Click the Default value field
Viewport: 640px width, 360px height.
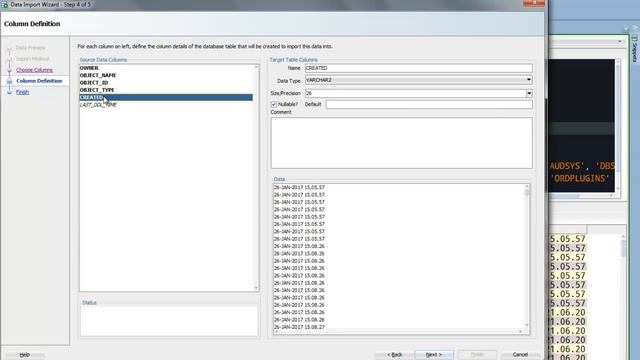(x=429, y=104)
